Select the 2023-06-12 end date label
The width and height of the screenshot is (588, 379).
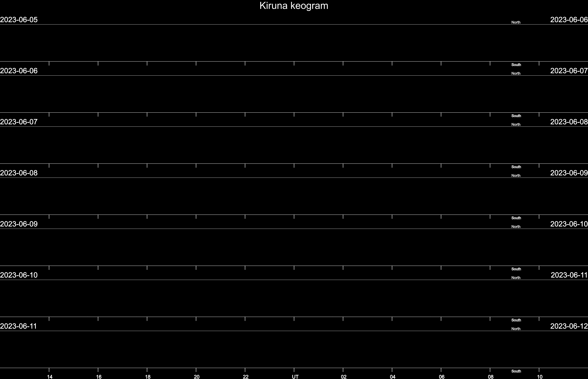569,326
